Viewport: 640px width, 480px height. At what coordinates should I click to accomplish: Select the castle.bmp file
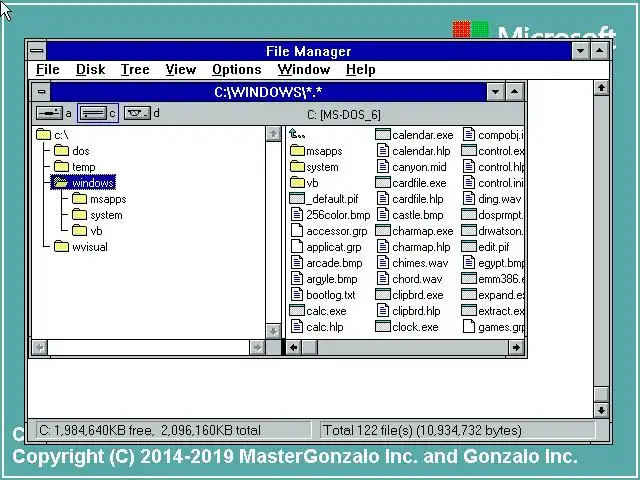(410, 215)
